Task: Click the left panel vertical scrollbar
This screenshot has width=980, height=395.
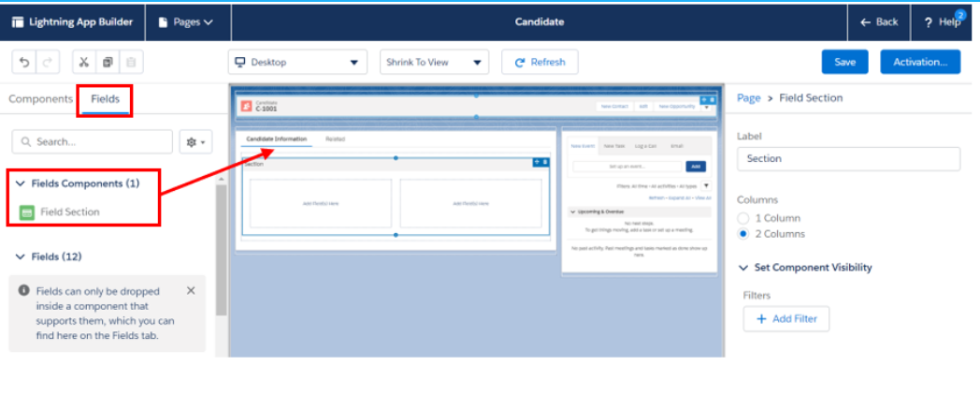Action: tap(221, 251)
